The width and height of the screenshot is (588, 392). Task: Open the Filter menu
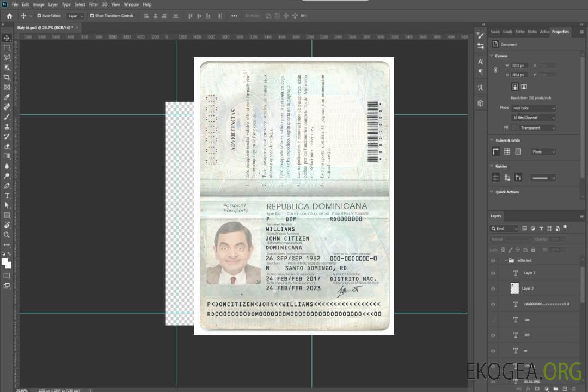click(x=94, y=4)
